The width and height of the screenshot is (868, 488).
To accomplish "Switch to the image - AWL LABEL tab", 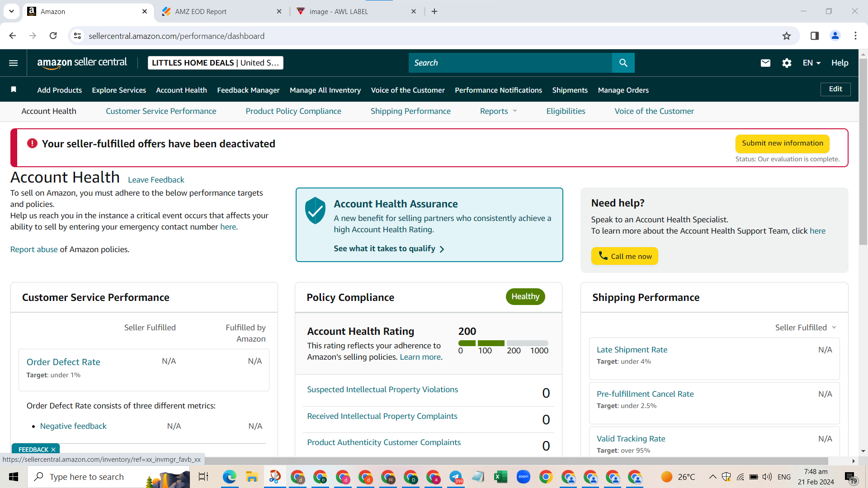I will pos(357,11).
